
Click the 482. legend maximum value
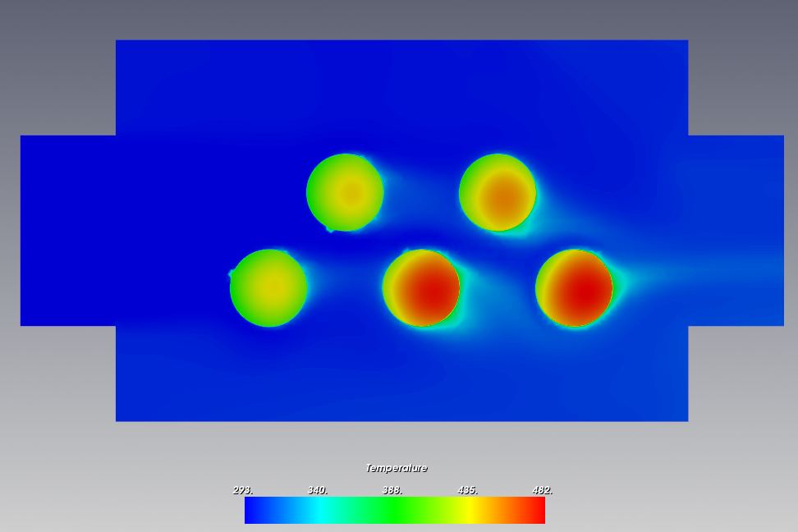543,490
